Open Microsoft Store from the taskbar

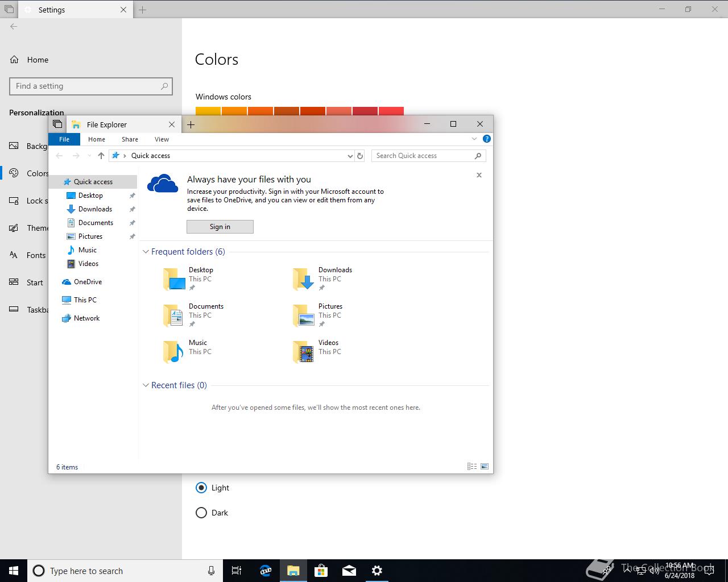pos(321,571)
